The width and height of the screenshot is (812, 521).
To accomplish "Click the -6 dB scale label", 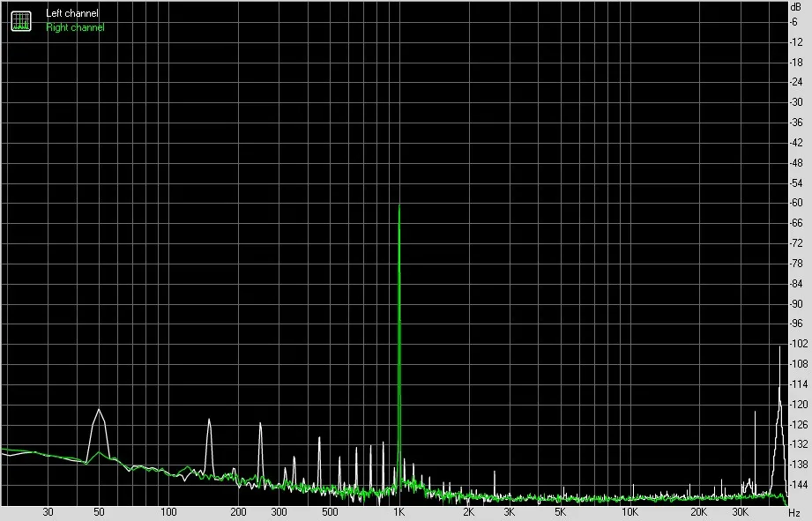I will click(793, 22).
